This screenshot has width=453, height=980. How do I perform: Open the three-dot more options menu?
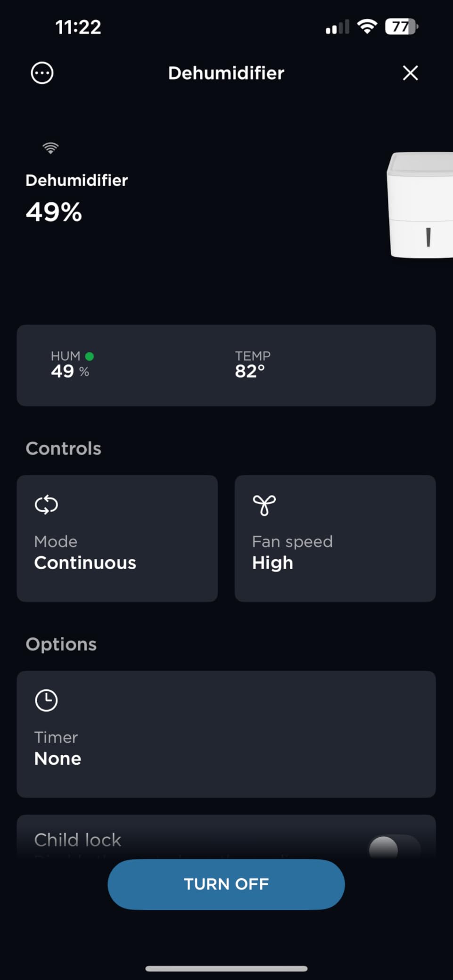(x=42, y=73)
